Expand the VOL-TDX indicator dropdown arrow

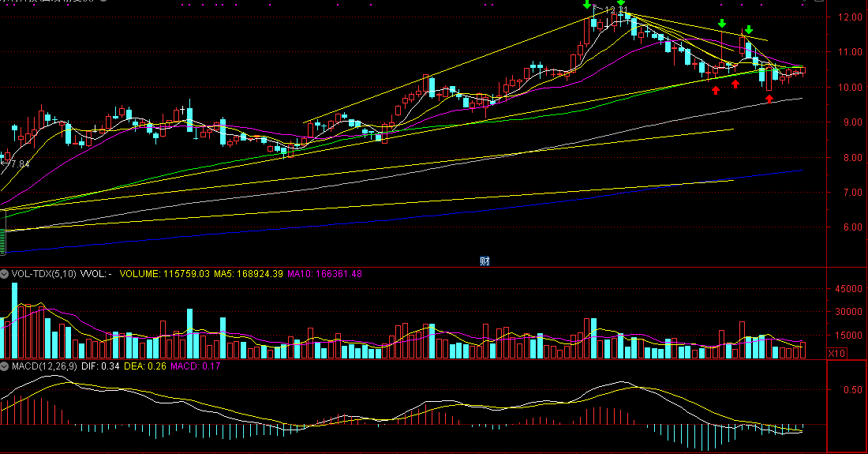click(x=5, y=274)
